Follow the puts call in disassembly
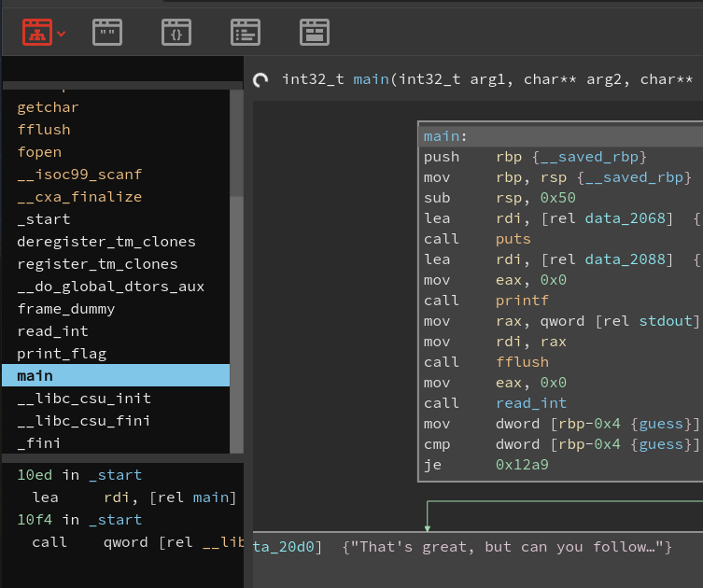The height and width of the screenshot is (588, 703). tap(513, 239)
